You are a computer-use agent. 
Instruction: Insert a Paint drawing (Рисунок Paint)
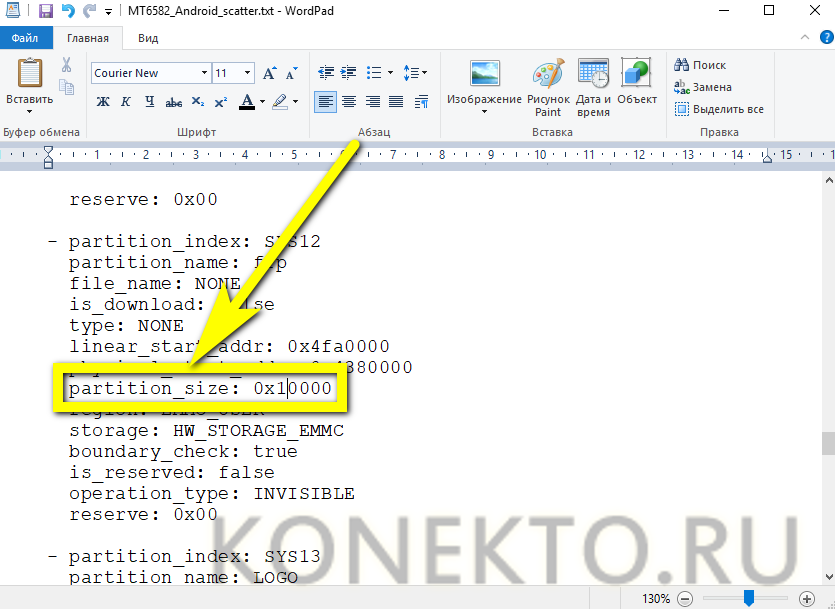pyautogui.click(x=548, y=78)
